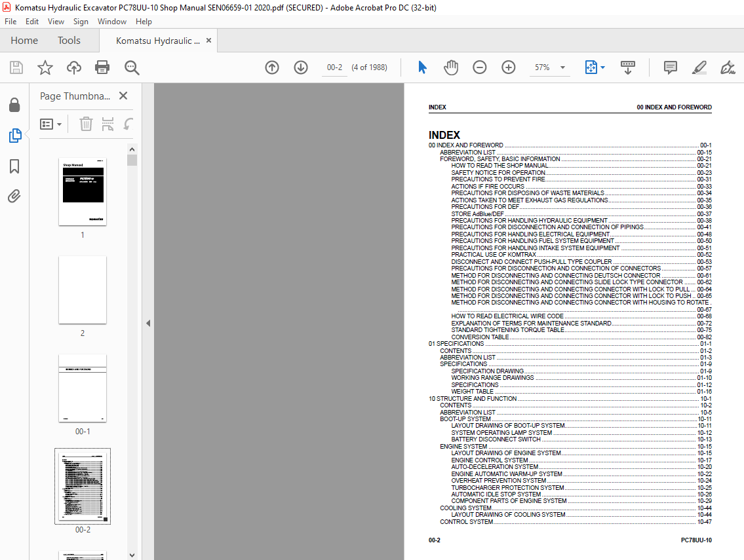Close the Page Thumbnails panel
This screenshot has width=744, height=560.
[123, 96]
